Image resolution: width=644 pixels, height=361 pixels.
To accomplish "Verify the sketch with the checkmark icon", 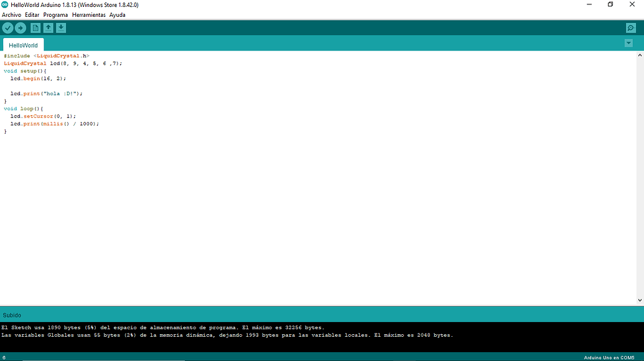I will tap(7, 27).
